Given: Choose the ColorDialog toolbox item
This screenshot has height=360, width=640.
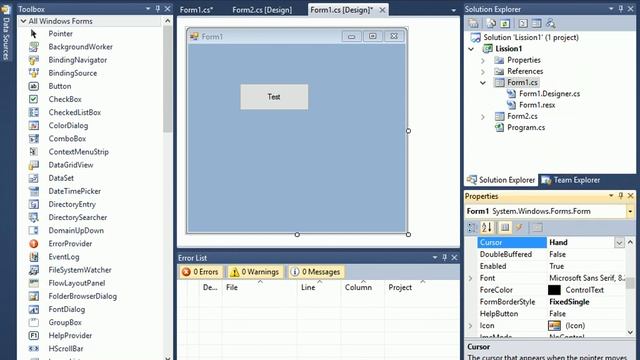Looking at the screenshot, I should point(68,125).
